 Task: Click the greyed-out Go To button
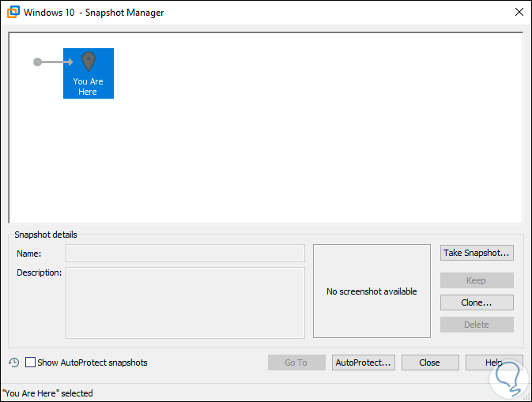point(296,363)
